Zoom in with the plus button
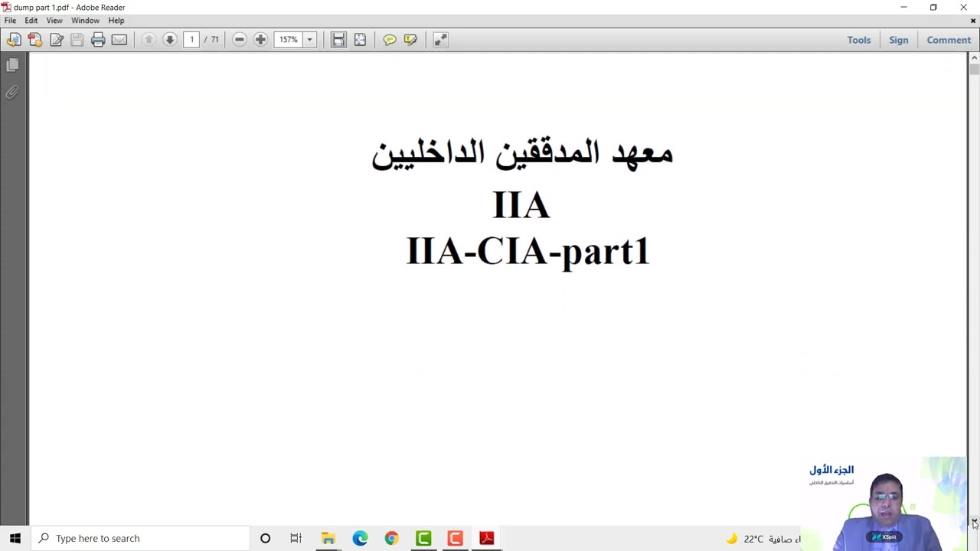The image size is (980, 551). tap(260, 40)
